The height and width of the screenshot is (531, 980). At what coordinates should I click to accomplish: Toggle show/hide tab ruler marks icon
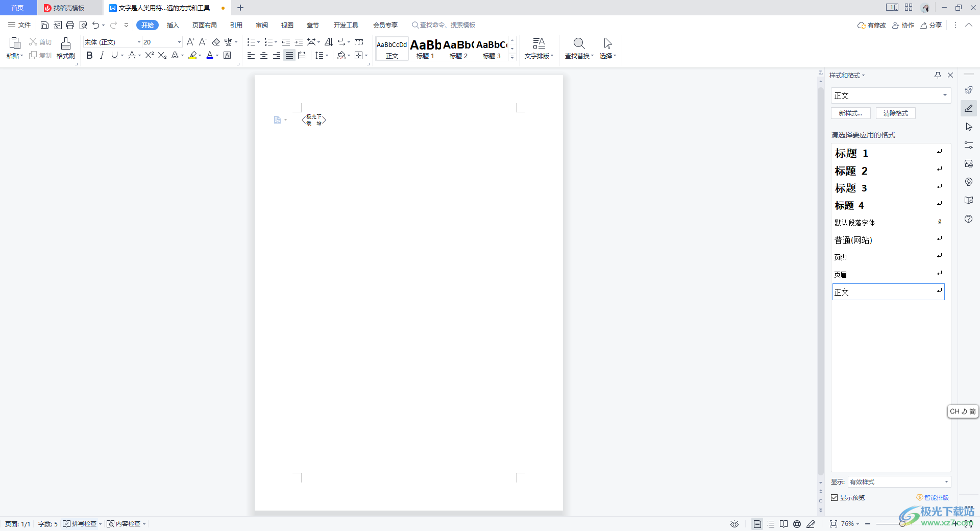pyautogui.click(x=359, y=42)
